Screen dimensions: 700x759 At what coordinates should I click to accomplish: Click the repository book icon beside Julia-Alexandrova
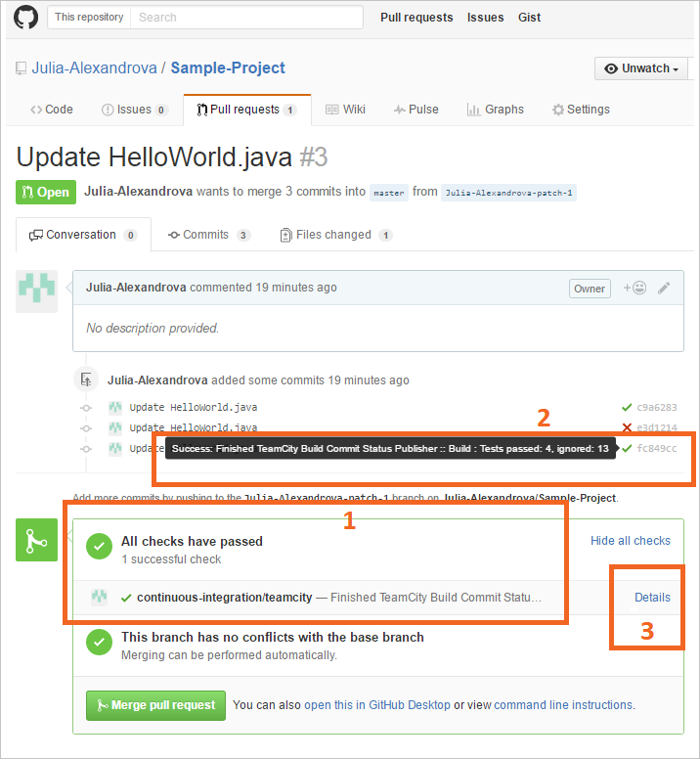click(21, 68)
